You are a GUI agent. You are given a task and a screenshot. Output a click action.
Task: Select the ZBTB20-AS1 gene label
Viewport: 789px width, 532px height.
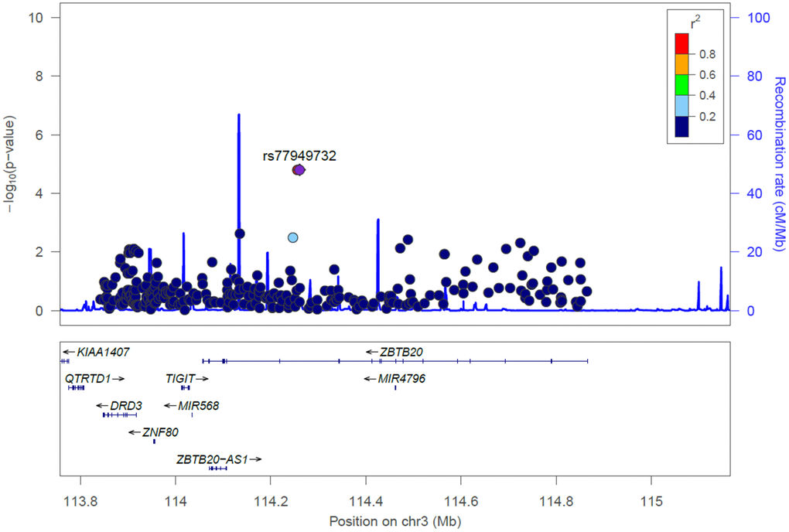tap(212, 459)
